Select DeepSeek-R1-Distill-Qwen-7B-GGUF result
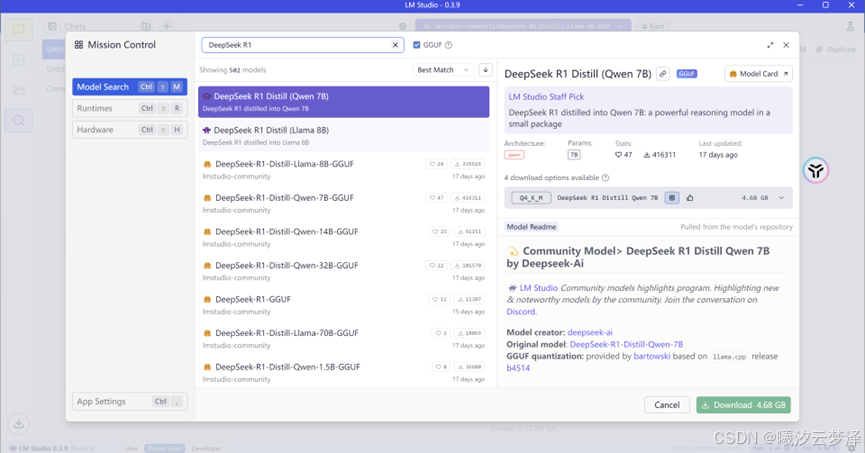The width and height of the screenshot is (865, 453). click(344, 203)
